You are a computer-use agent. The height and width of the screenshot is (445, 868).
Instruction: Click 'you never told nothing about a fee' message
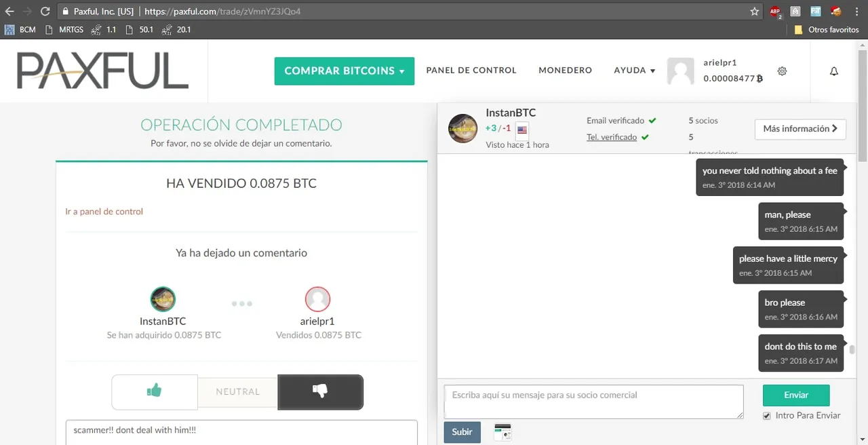[770, 178]
